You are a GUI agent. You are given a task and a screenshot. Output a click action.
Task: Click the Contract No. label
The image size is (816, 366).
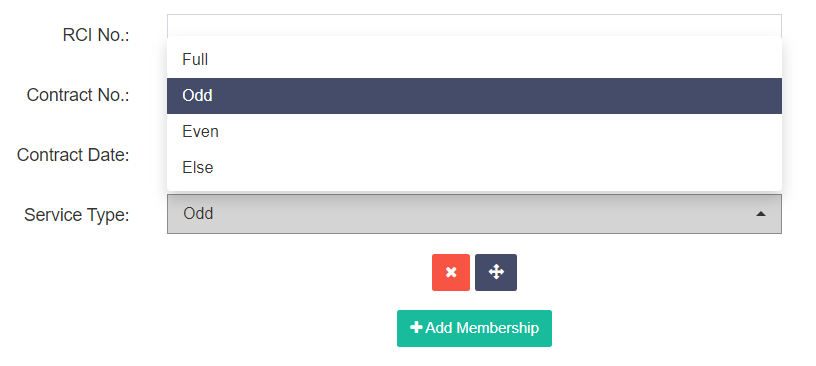pyautogui.click(x=78, y=95)
